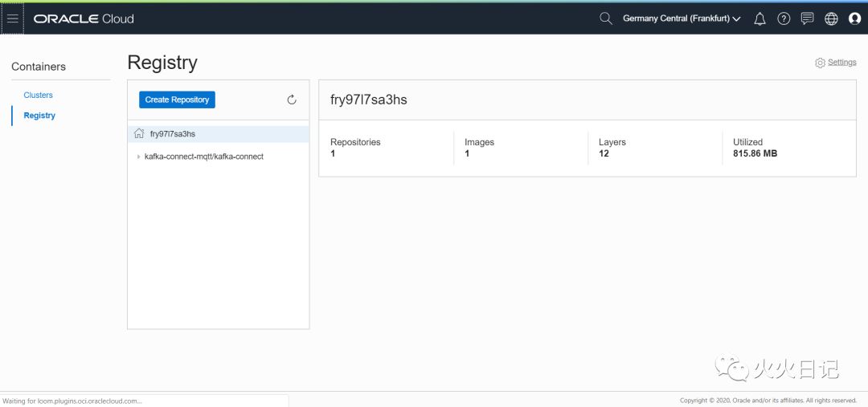Click the home icon beside fry97l7sa3hs

point(139,133)
